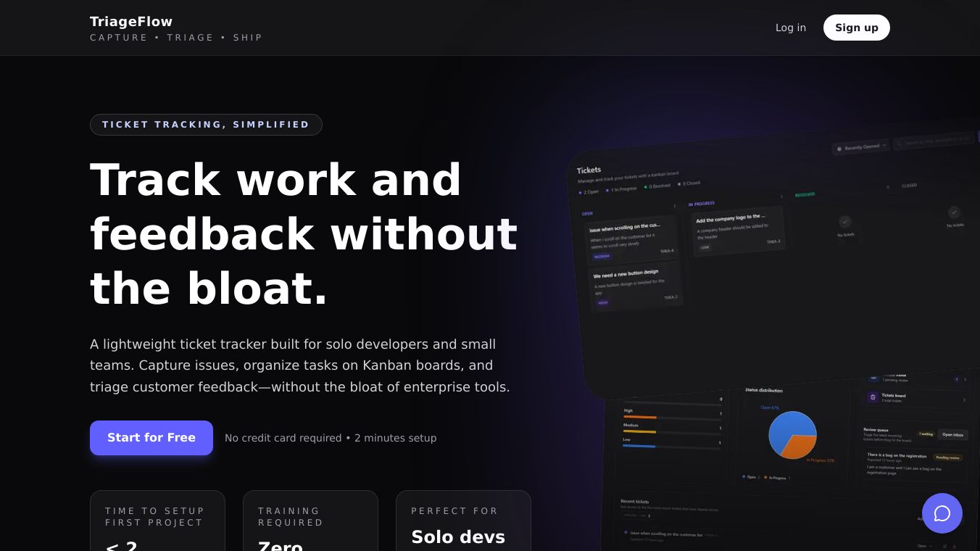Go home via the TriageFlow logo
Viewport: 980px width, 551px height.
[x=131, y=22]
